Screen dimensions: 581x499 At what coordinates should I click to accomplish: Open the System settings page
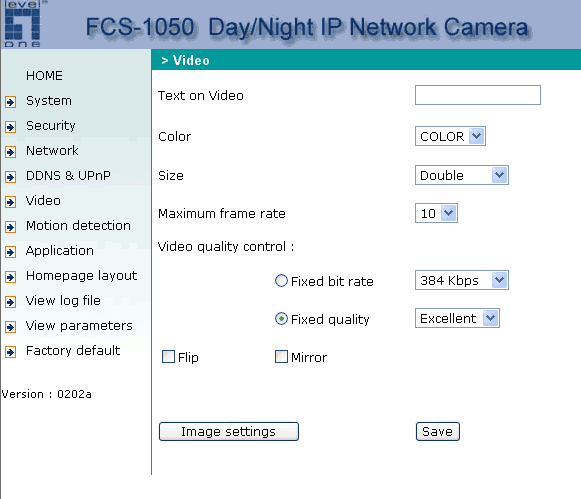[x=49, y=101]
